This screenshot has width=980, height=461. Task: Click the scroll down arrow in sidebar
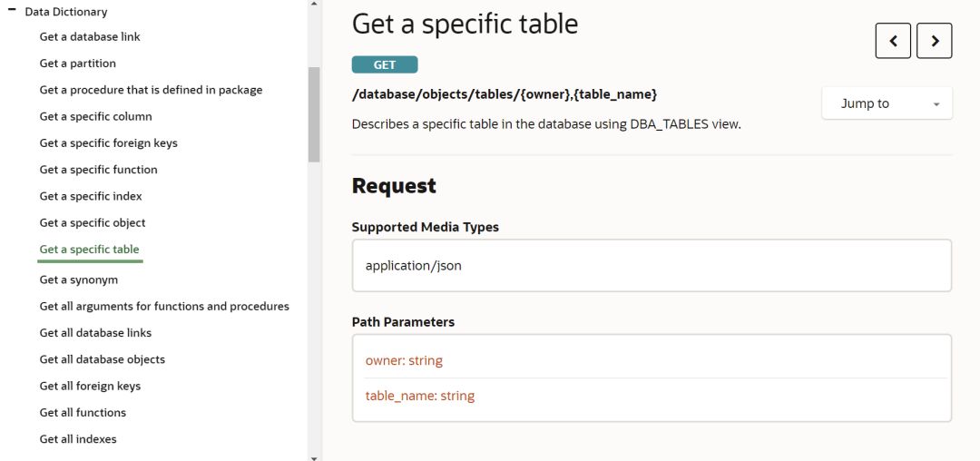(x=314, y=457)
